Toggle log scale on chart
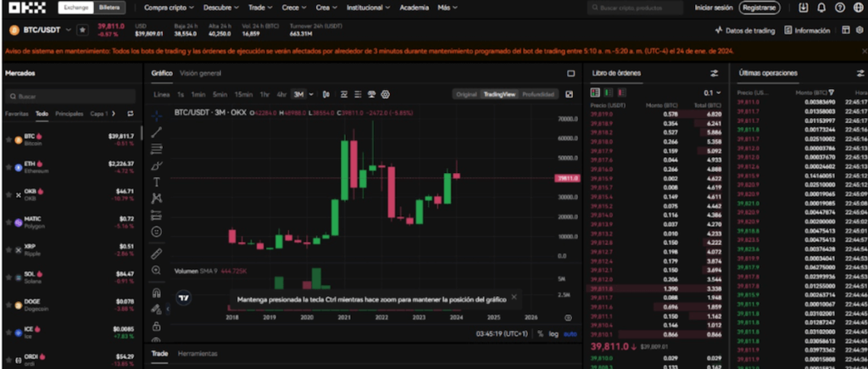 [554, 334]
